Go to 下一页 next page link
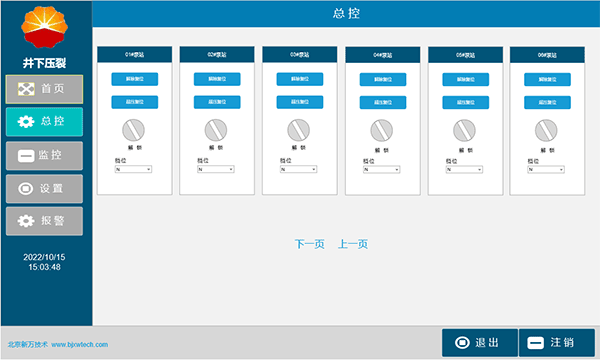 pyautogui.click(x=310, y=244)
